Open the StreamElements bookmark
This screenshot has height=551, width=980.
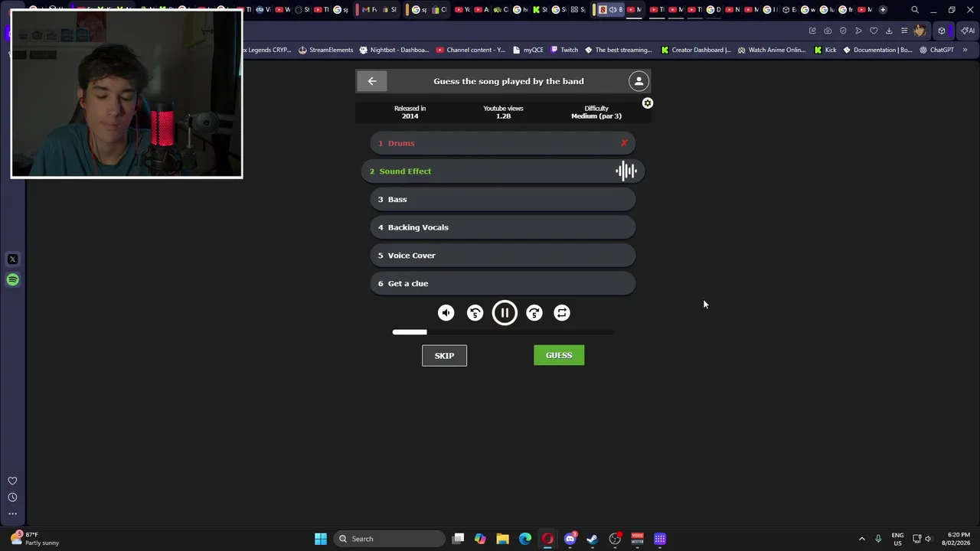point(325,50)
